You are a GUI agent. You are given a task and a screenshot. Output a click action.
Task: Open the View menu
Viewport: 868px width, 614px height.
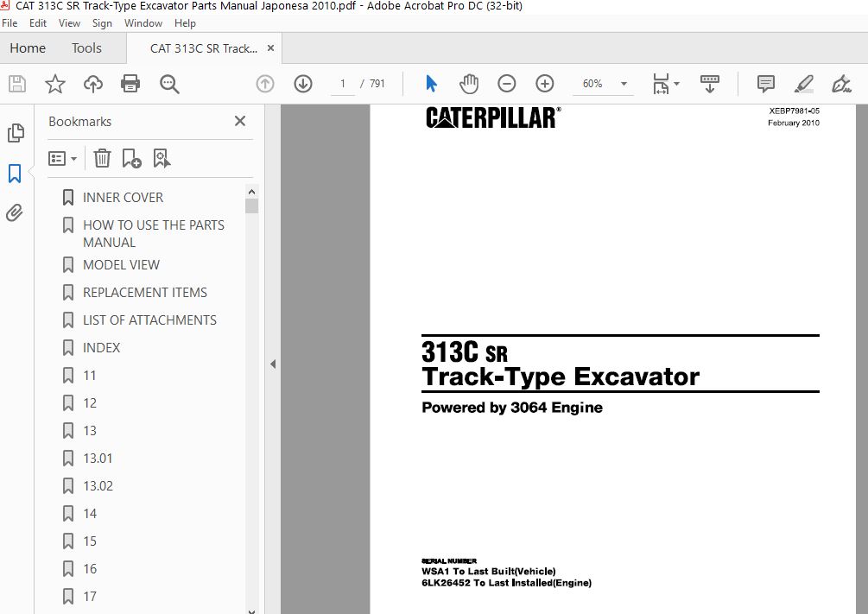click(x=69, y=23)
